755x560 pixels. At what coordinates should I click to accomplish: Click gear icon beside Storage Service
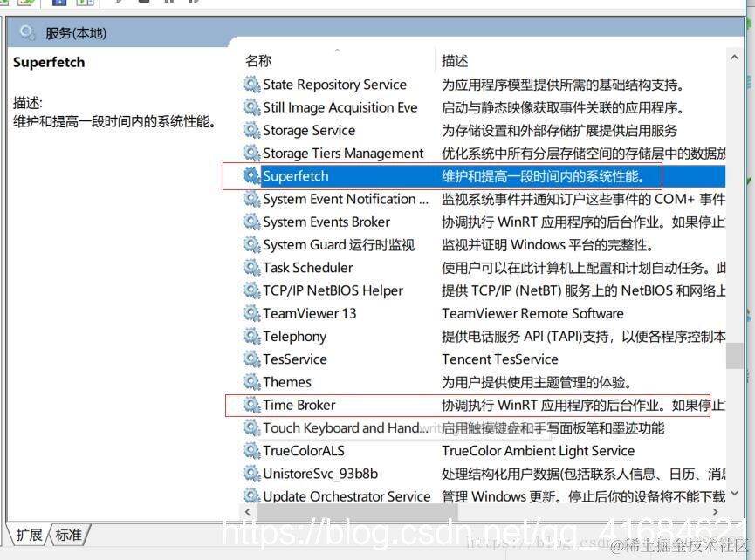coord(251,130)
